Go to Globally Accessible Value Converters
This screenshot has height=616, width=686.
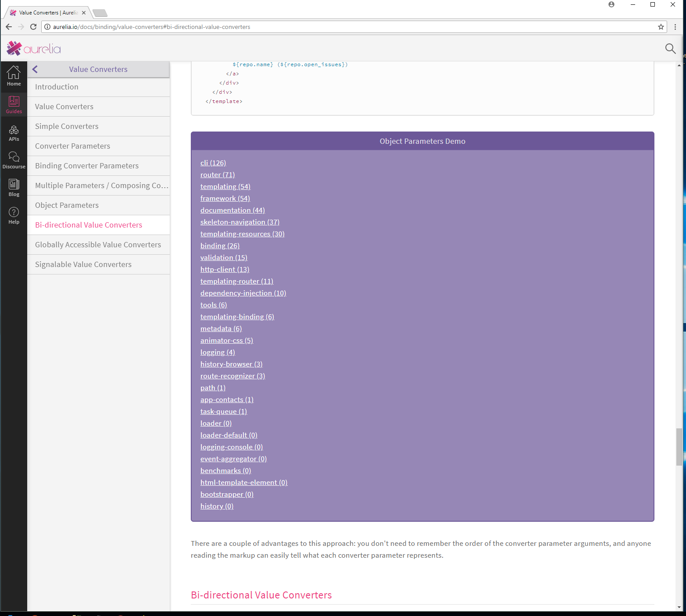tap(99, 245)
